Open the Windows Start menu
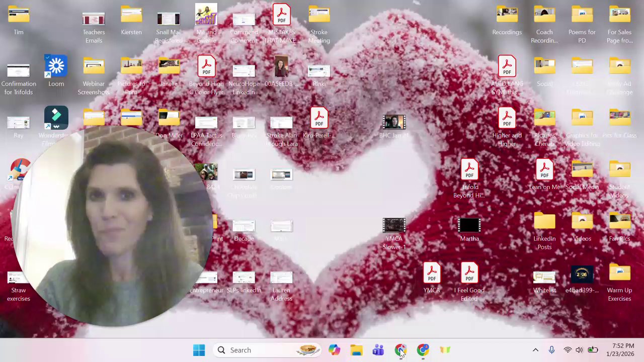The height and width of the screenshot is (362, 644). (199, 350)
